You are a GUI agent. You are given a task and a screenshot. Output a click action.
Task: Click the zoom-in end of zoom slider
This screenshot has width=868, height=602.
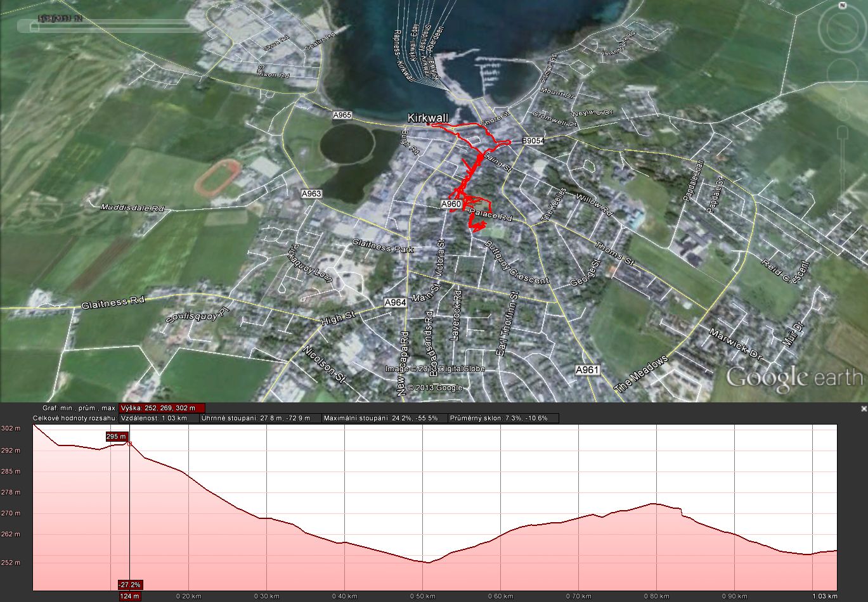click(841, 132)
